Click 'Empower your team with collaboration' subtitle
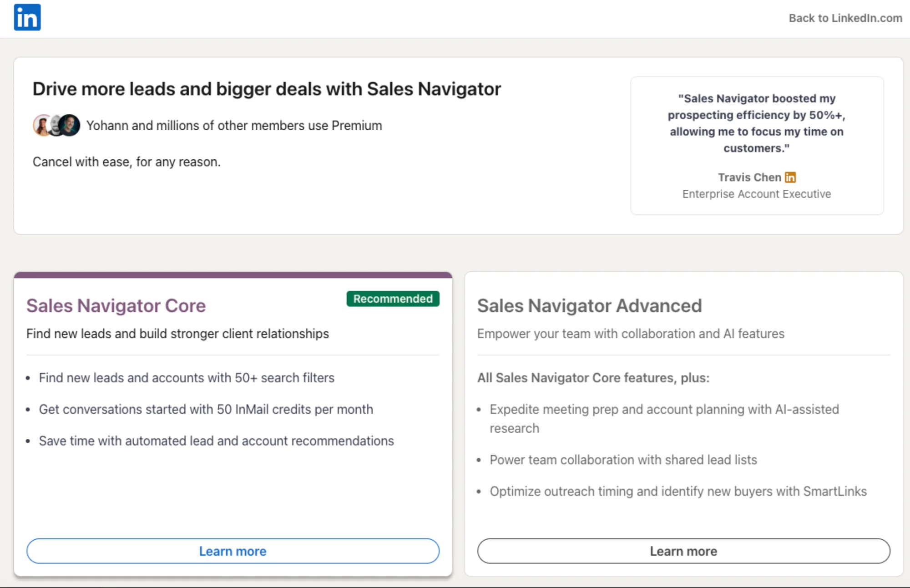910x588 pixels. pos(631,334)
